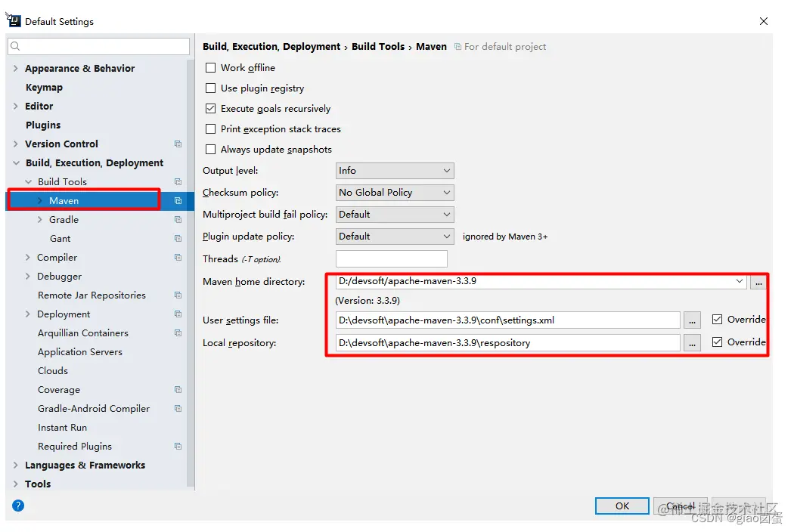This screenshot has height=532, width=794.
Task: Toggle Override for user settings file
Action: pos(717,320)
